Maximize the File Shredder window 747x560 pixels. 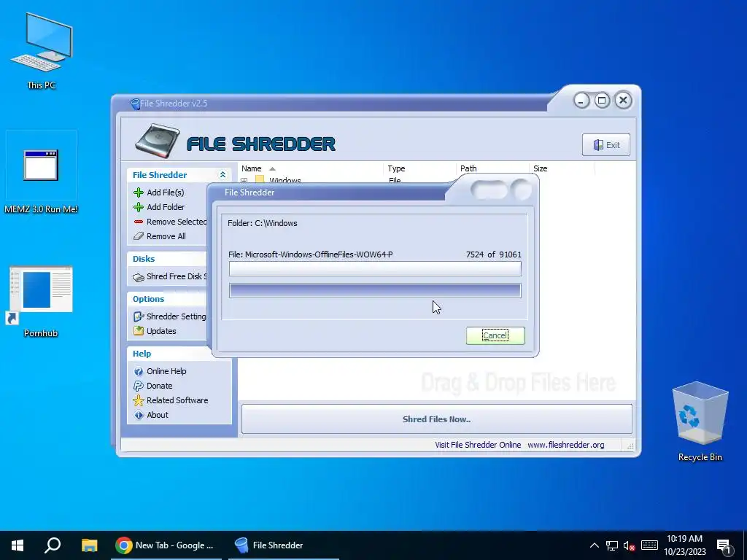point(602,101)
